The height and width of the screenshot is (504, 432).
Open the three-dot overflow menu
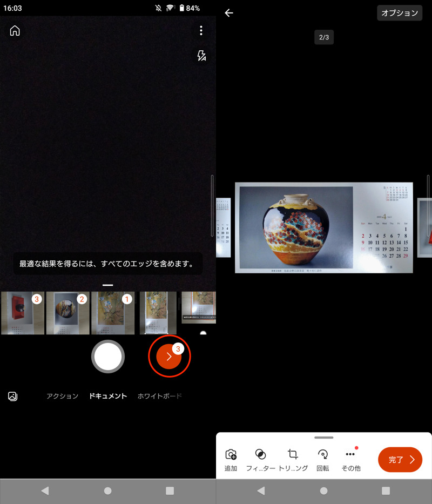[201, 31]
